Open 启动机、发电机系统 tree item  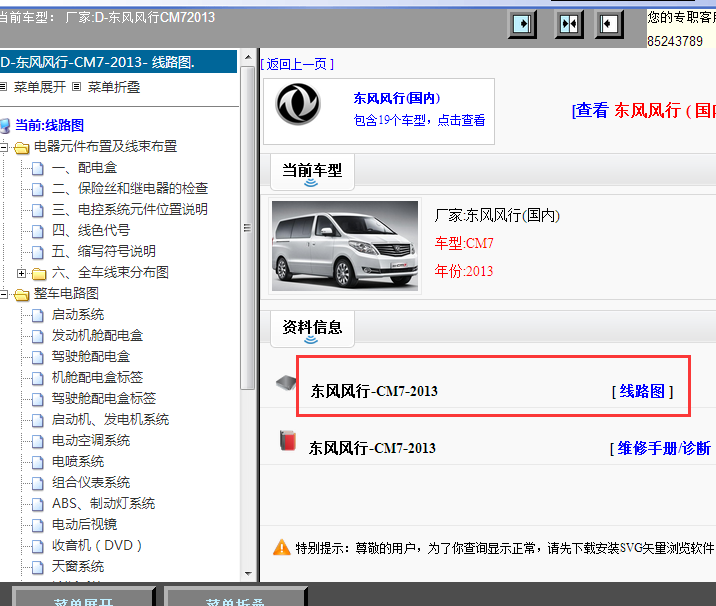[x=110, y=419]
